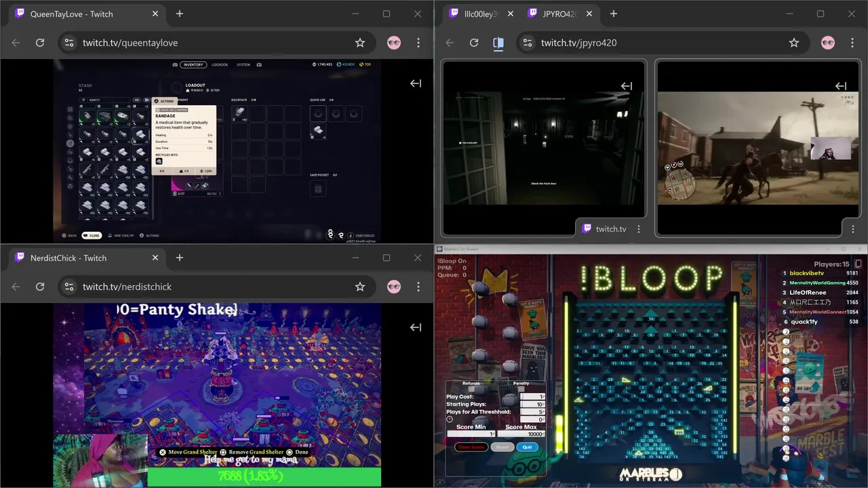Click the twitch.tv label on the left pane
Screen dimensions: 868x488
coord(611,229)
